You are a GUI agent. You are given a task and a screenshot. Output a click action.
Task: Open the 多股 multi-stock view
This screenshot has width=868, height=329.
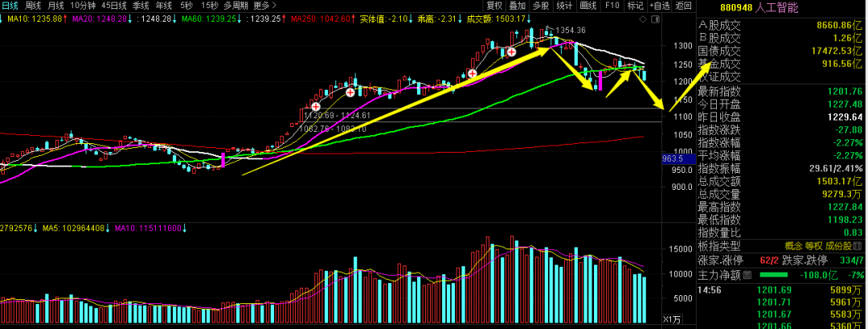[541, 6]
